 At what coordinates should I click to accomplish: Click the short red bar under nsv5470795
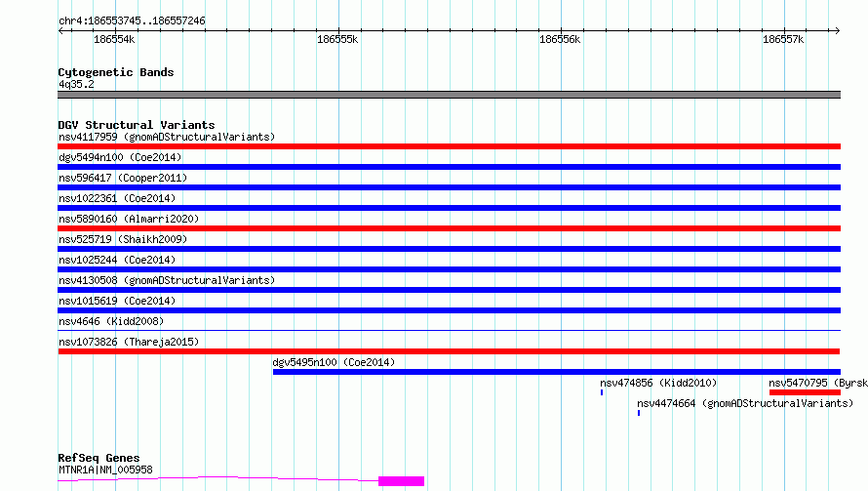coord(805,392)
